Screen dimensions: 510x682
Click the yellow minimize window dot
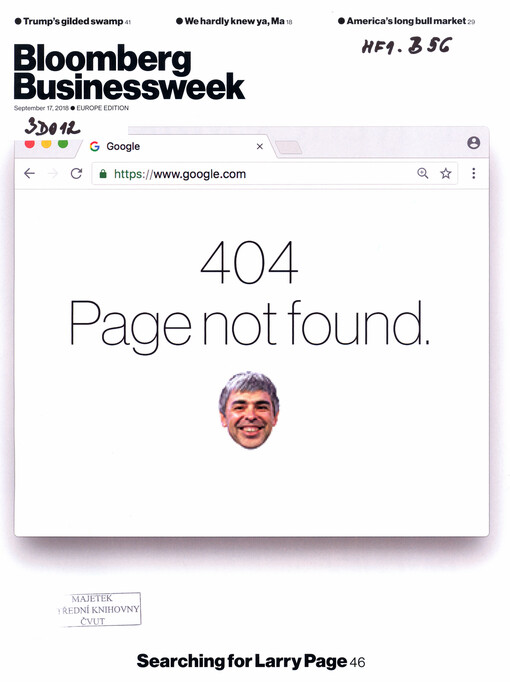pyautogui.click(x=46, y=144)
